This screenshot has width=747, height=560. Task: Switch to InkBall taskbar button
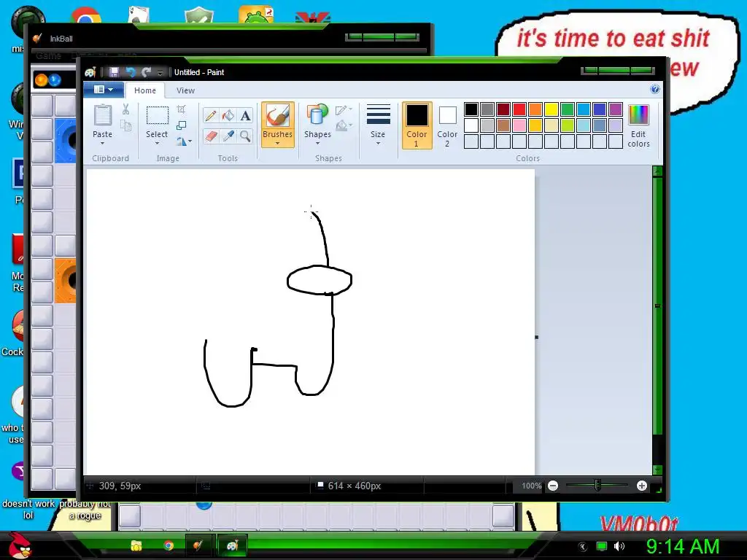pyautogui.click(x=198, y=545)
